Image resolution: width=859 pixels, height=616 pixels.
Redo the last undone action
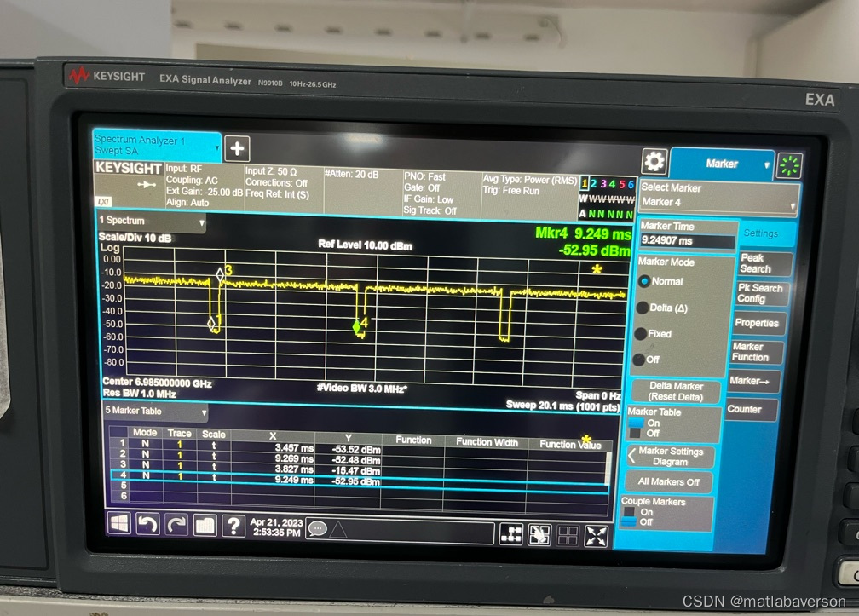point(176,525)
